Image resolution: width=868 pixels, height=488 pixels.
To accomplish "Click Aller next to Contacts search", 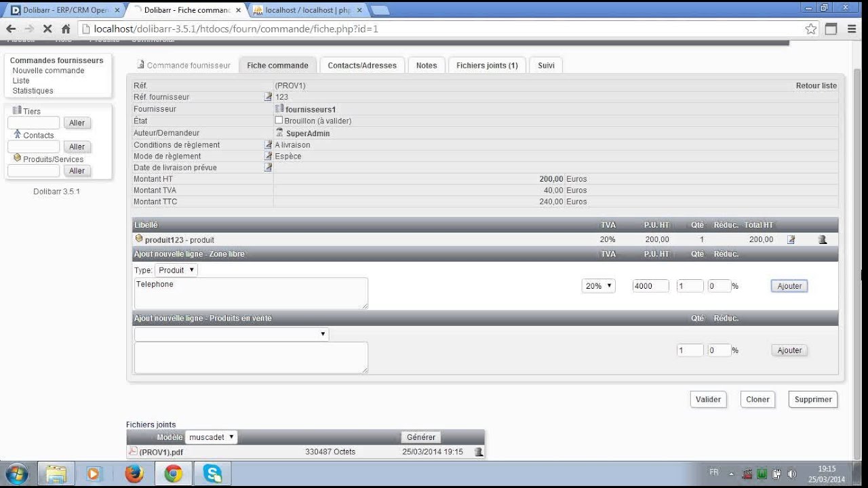I will pyautogui.click(x=77, y=146).
